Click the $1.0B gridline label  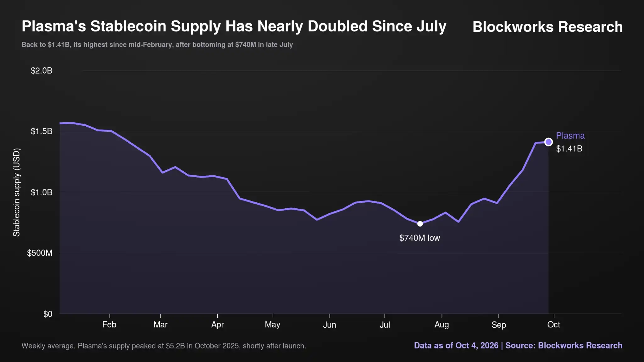click(x=42, y=192)
